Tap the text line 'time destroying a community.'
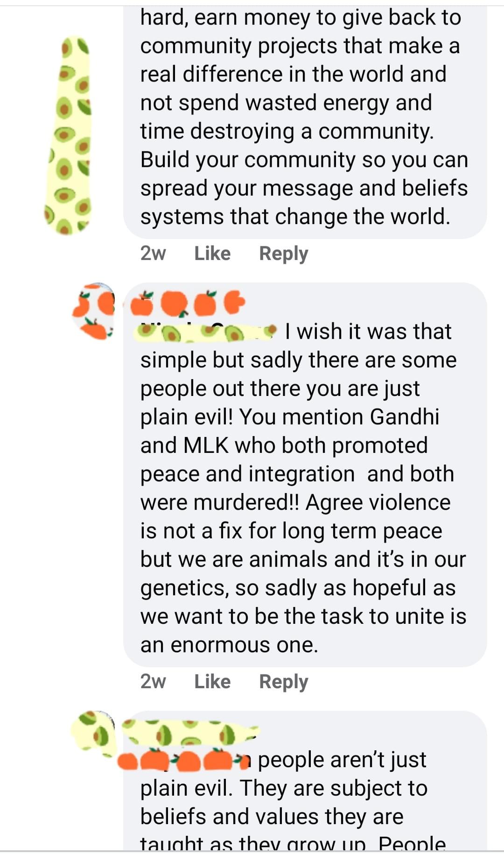 287,132
